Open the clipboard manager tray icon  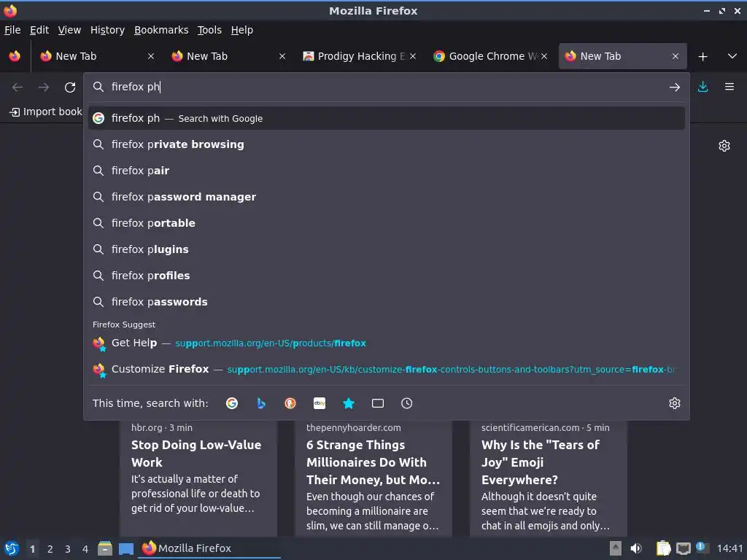(x=663, y=548)
